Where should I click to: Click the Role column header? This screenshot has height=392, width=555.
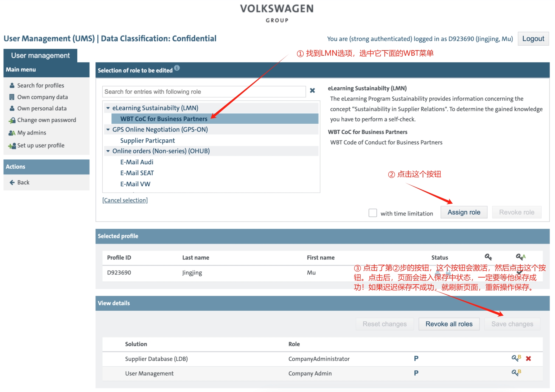pyautogui.click(x=294, y=344)
